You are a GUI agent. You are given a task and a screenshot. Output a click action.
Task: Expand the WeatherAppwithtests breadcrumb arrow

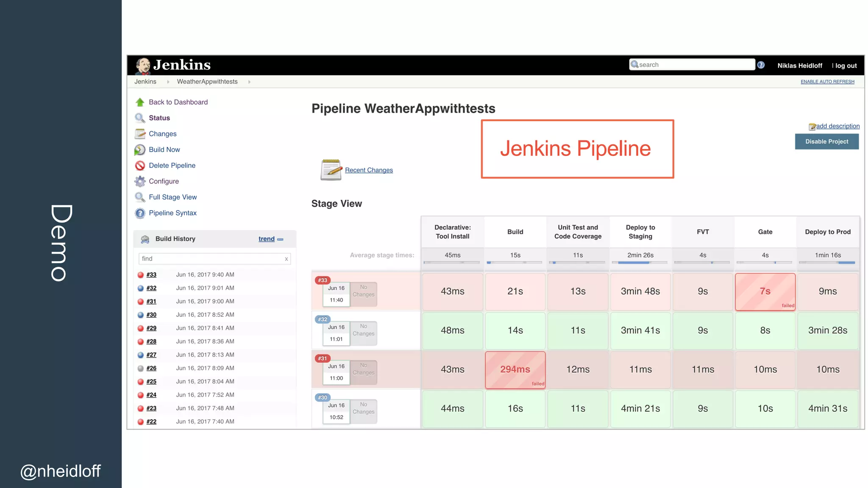249,82
